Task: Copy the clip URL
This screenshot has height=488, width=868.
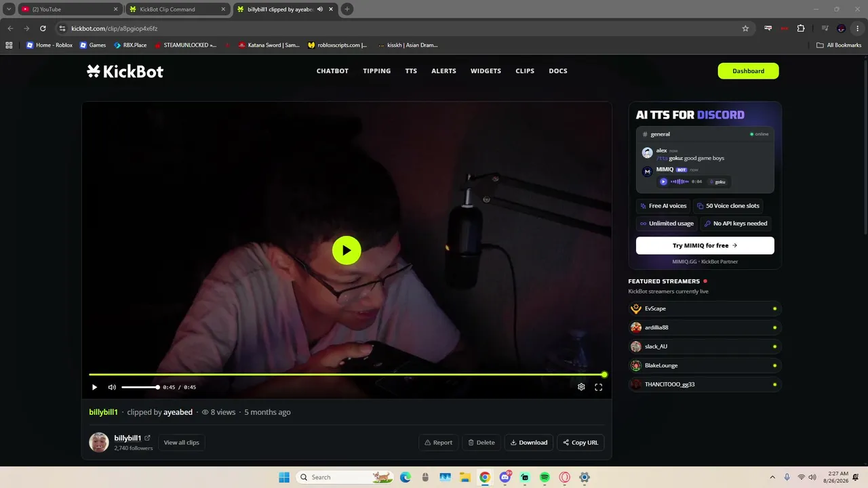Action: pos(580,443)
